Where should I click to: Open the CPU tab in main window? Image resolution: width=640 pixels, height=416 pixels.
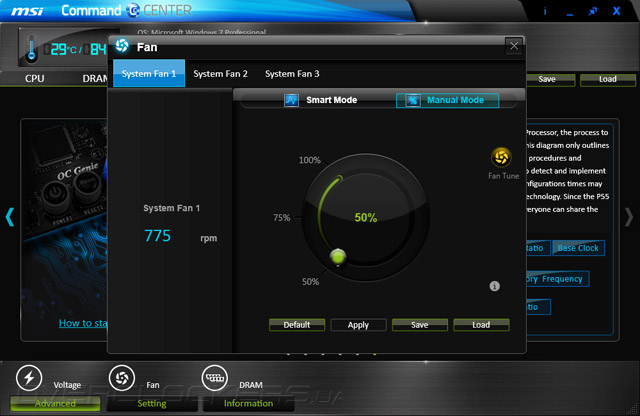point(34,78)
